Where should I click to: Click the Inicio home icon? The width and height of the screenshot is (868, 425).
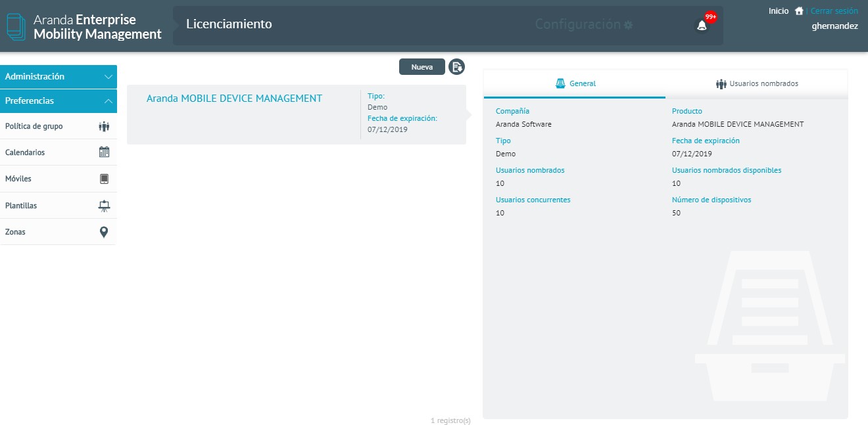[x=799, y=11]
